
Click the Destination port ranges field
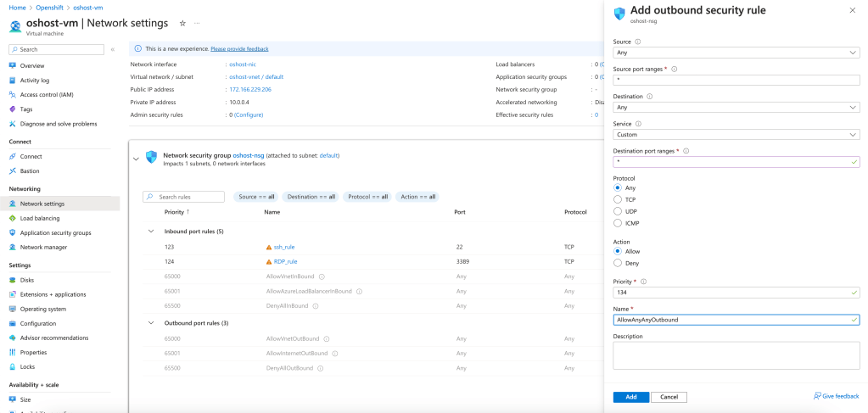(736, 162)
